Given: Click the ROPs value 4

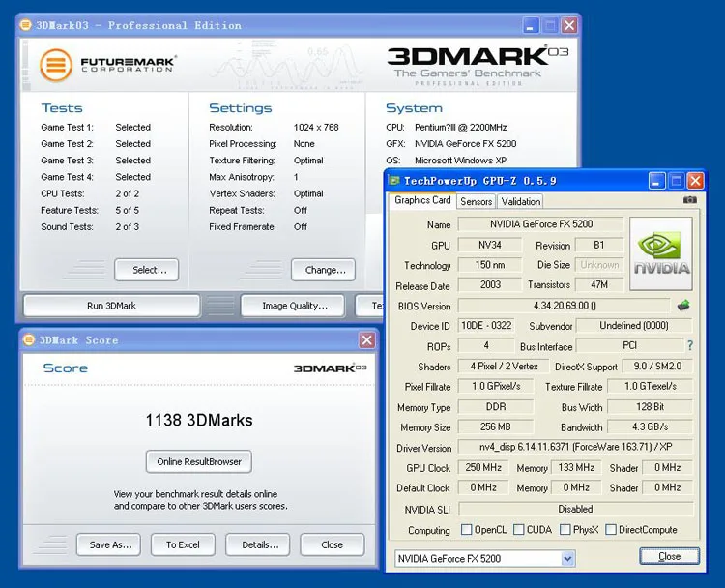Looking at the screenshot, I should 486,345.
